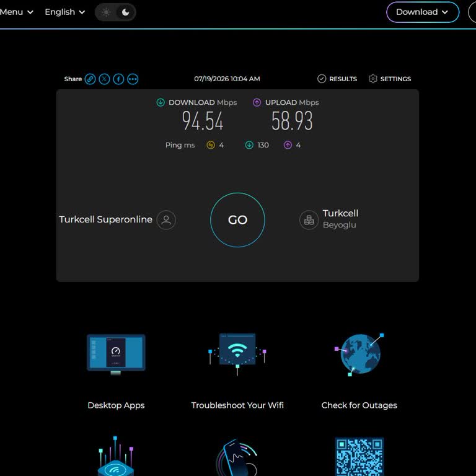Click the yellow idle ping icon

pos(210,145)
